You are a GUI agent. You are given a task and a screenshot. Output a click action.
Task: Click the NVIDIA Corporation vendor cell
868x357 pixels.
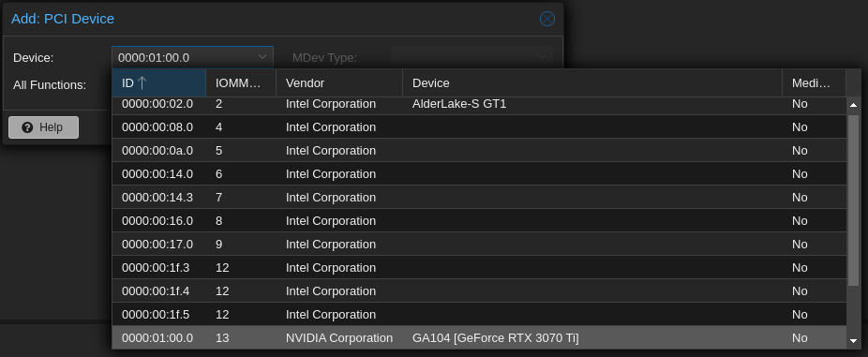click(x=338, y=337)
